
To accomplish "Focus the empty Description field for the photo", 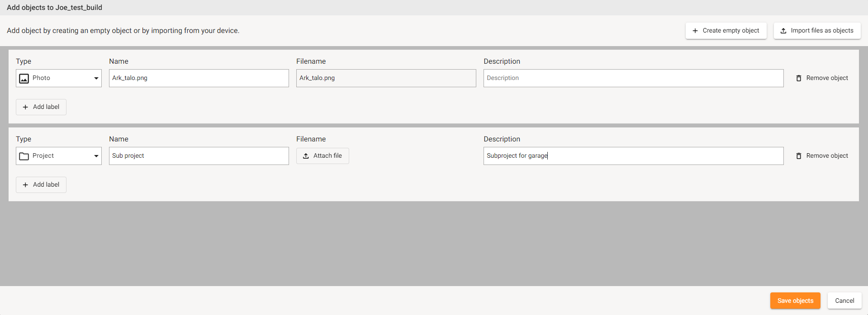I will click(x=633, y=78).
